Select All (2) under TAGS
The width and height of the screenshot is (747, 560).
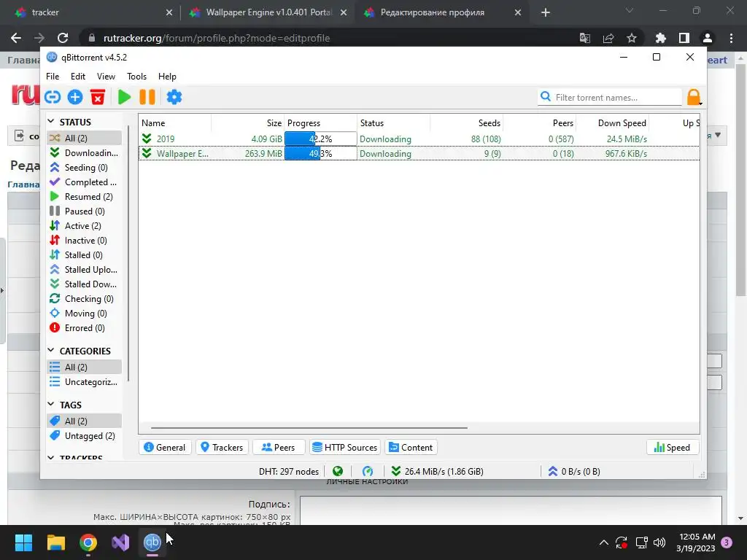85,421
